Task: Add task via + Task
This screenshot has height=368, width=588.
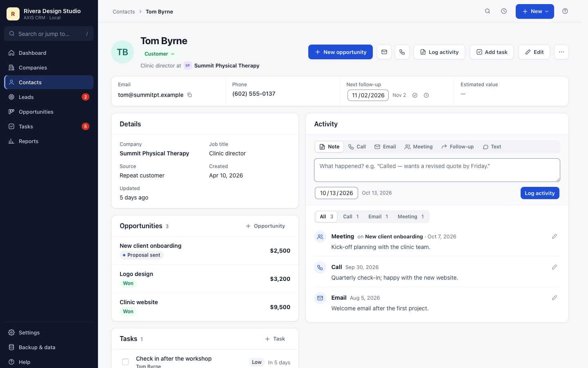Action: pyautogui.click(x=275, y=339)
